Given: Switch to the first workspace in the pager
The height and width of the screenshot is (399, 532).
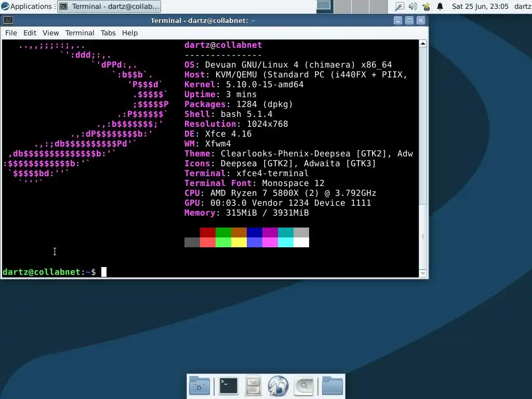Looking at the screenshot, I should pyautogui.click(x=324, y=6).
